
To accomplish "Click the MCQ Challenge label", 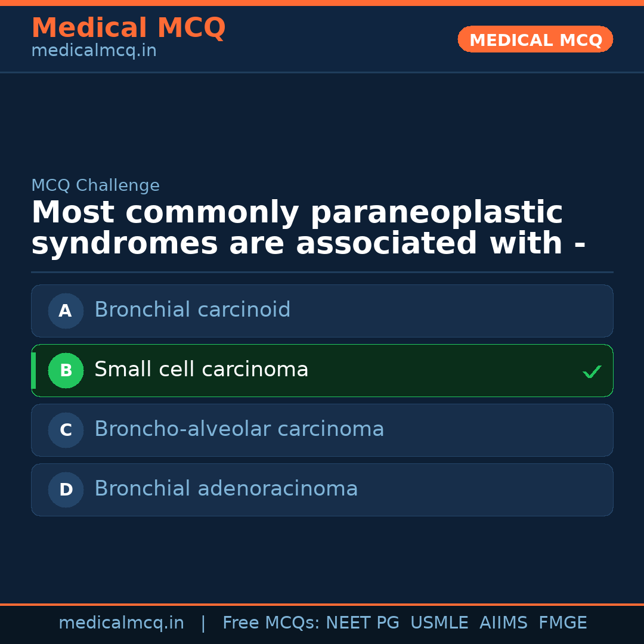I will pos(95,185).
